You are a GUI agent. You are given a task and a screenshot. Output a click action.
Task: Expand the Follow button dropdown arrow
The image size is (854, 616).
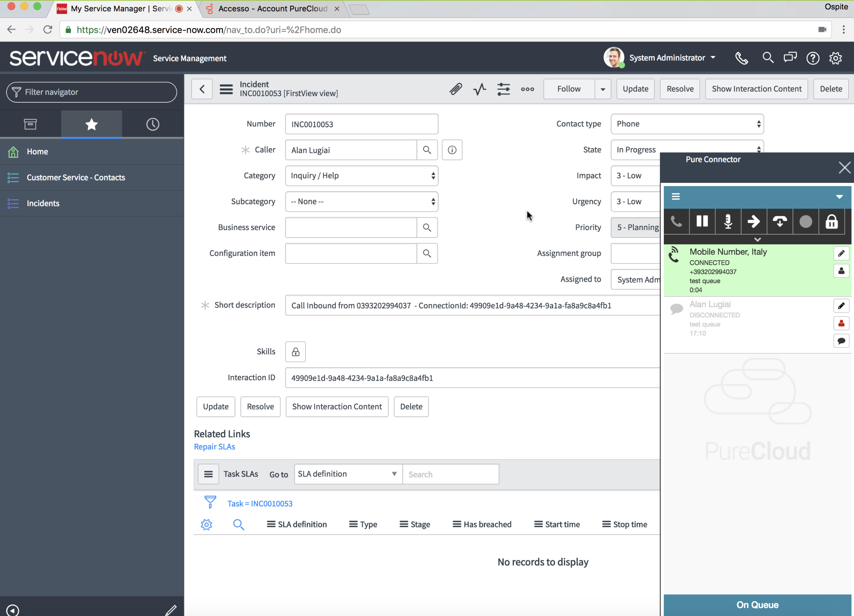pos(603,89)
